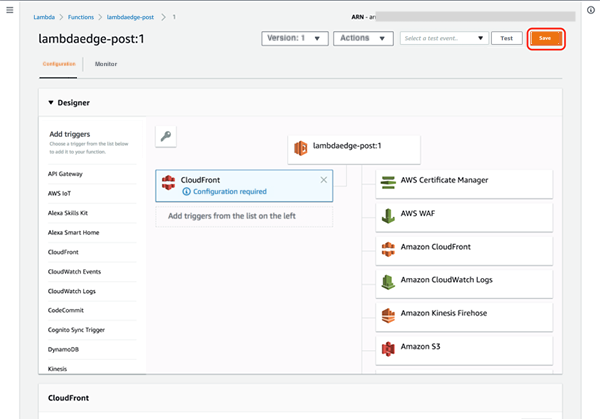The width and height of the screenshot is (600, 419).
Task: Click the Configuration required info icon
Action: (x=186, y=191)
